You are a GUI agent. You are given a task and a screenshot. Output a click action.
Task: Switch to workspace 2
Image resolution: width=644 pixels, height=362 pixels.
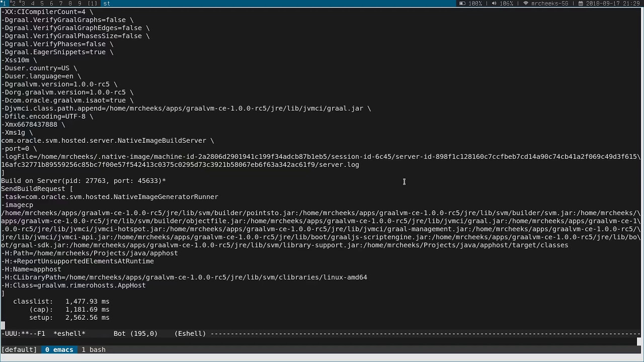[x=13, y=4]
